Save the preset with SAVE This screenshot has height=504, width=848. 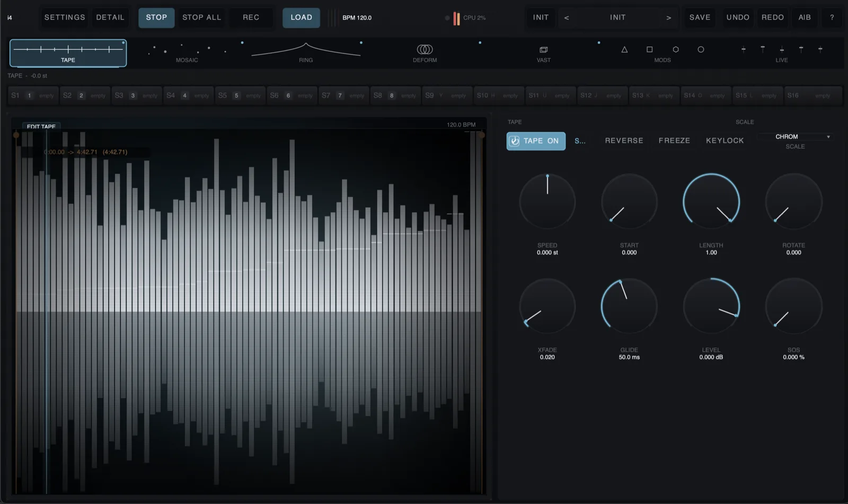700,17
